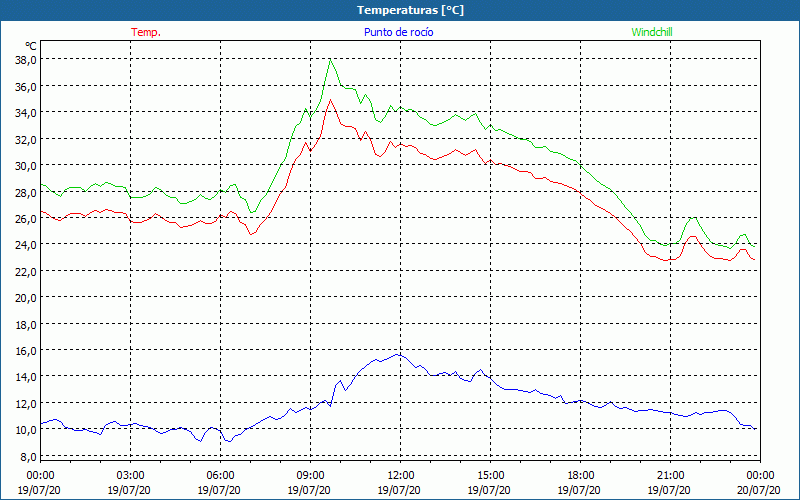Click the 32,0 y-axis label
This screenshot has width=800, height=500.
click(x=27, y=139)
